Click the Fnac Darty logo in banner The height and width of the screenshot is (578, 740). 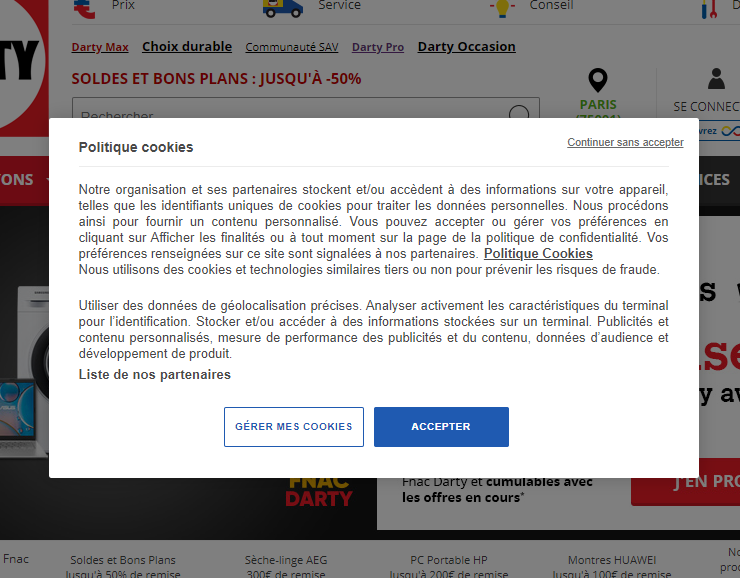point(319,493)
